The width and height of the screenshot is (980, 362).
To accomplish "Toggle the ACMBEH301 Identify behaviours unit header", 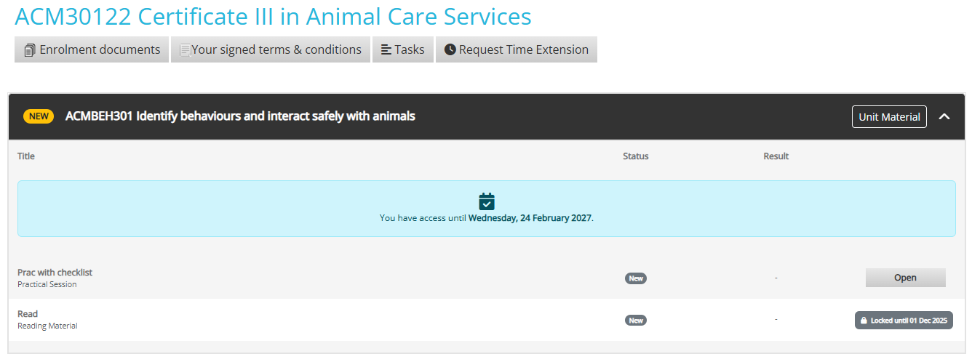I will click(240, 116).
